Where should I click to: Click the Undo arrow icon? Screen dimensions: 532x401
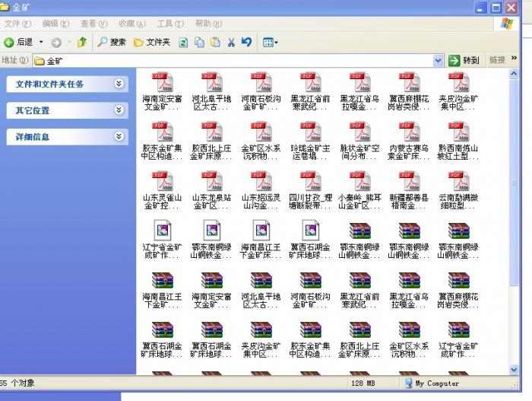point(246,42)
